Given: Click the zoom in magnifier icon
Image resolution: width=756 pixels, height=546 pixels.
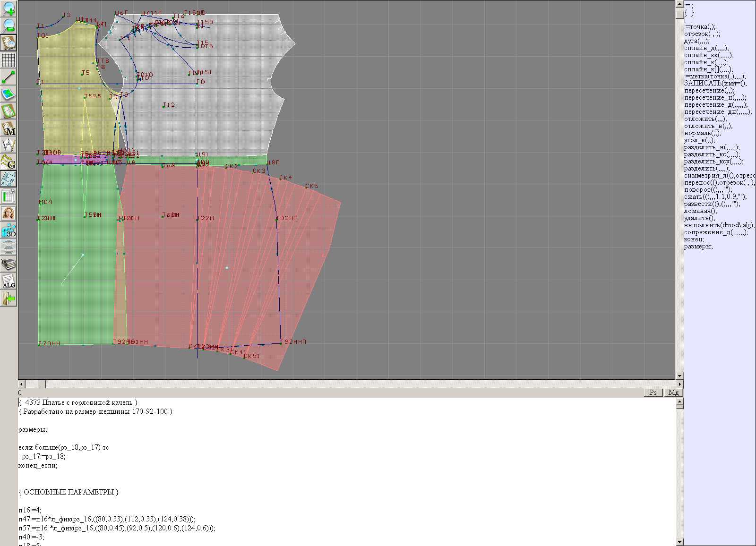Looking at the screenshot, I should click(9, 9).
